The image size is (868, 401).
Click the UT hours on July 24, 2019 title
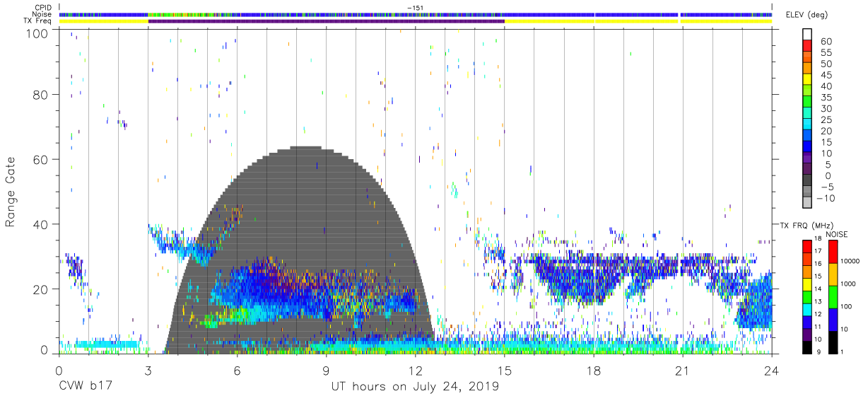[415, 387]
